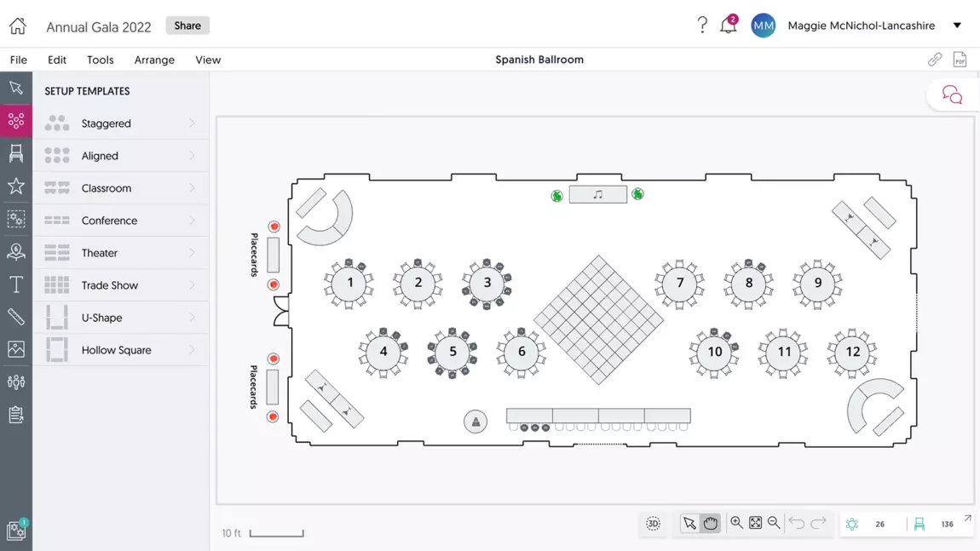Open the account dropdown beside Maggie McNichol-Lancashire
Image resolution: width=980 pixels, height=551 pixels.
(x=957, y=25)
